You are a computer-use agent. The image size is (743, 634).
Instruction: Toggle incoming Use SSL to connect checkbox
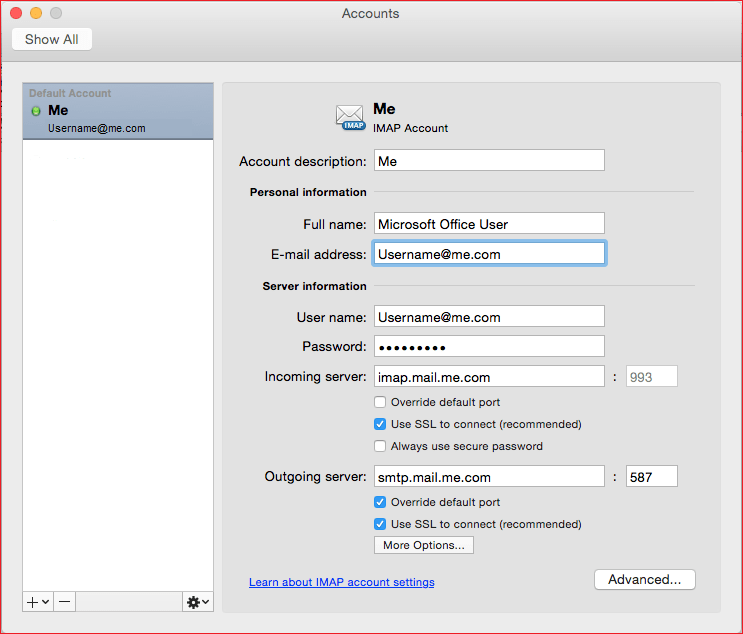click(x=380, y=424)
